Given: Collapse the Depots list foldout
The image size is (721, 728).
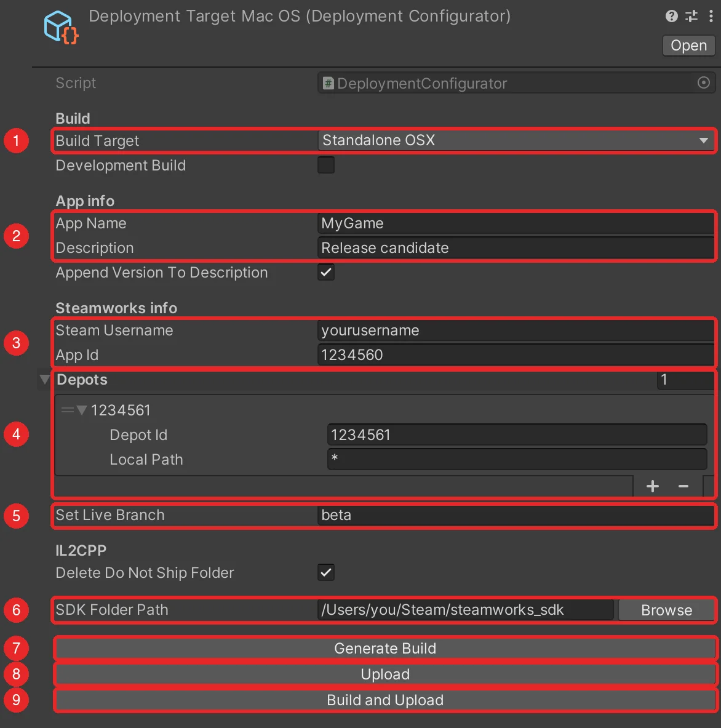Looking at the screenshot, I should (x=44, y=379).
